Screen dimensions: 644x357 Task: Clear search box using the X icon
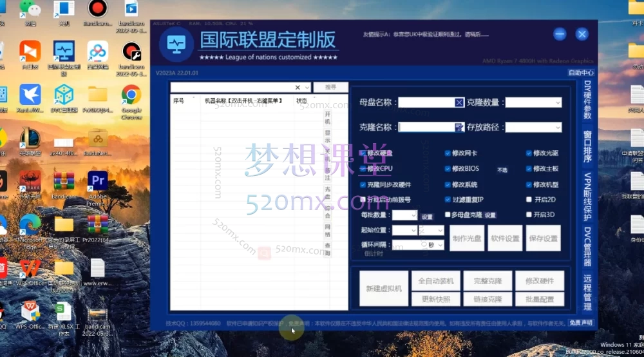pos(298,88)
